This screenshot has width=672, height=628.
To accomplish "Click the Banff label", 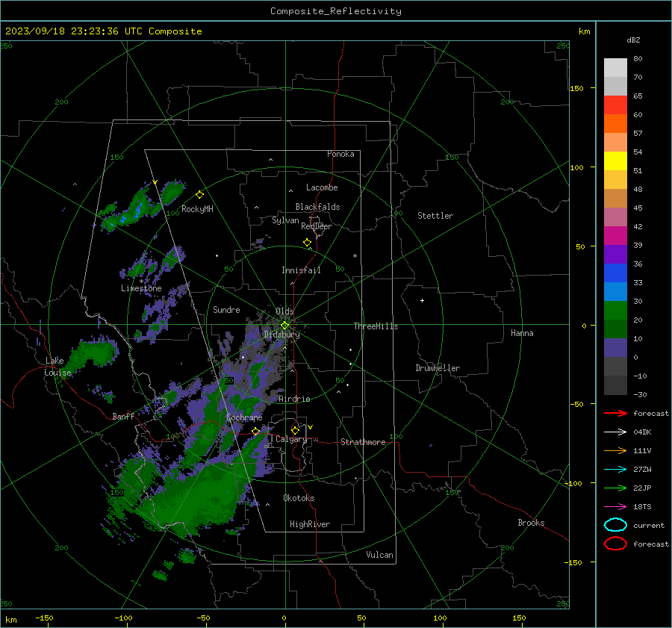I will [x=123, y=416].
